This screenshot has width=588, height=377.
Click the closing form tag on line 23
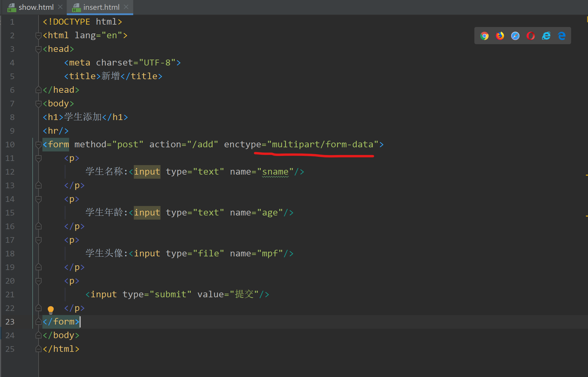tap(61, 322)
